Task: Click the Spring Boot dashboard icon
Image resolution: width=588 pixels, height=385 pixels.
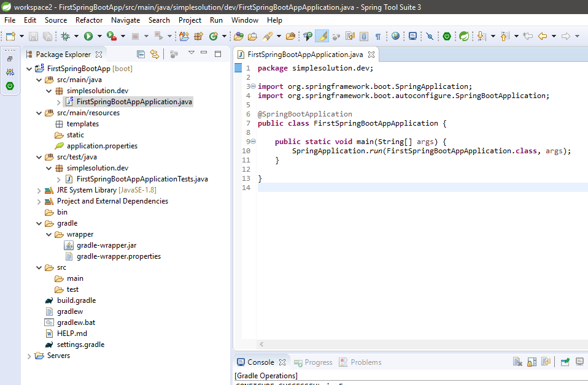Action: (446, 36)
